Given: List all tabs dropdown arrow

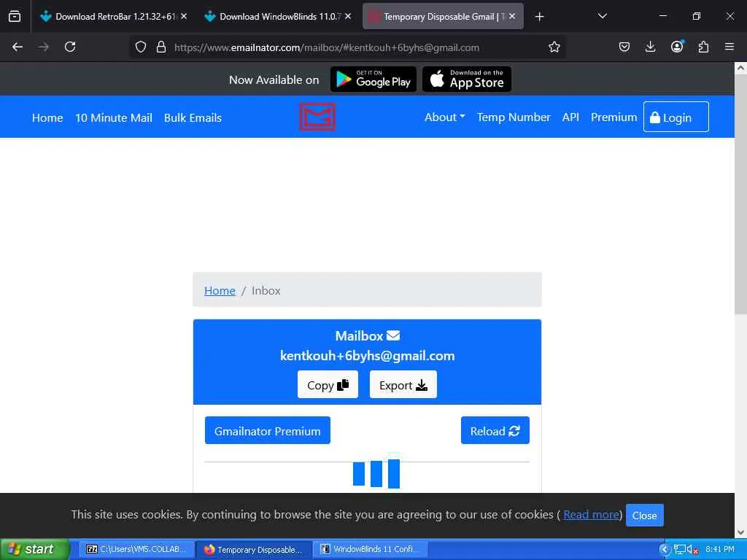Looking at the screenshot, I should pyautogui.click(x=602, y=16).
